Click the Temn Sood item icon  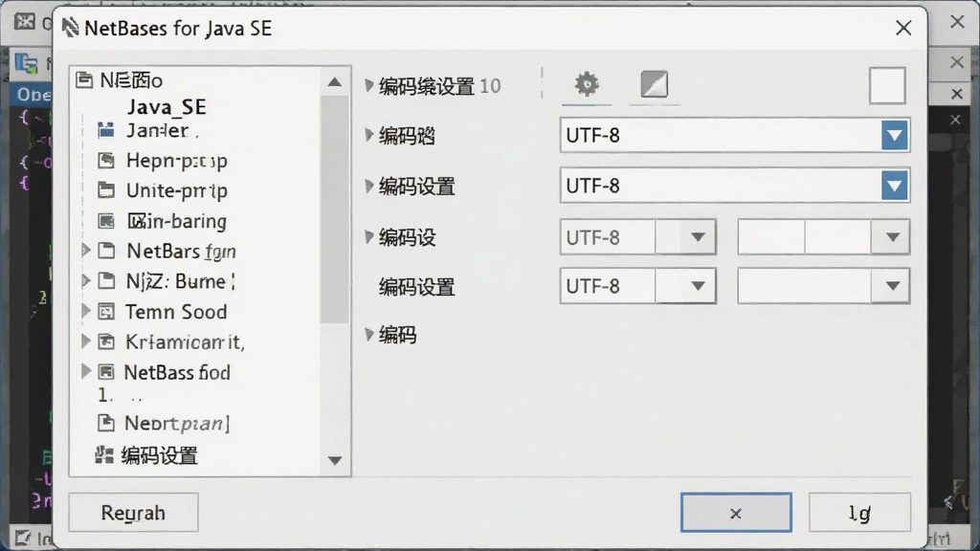click(106, 311)
